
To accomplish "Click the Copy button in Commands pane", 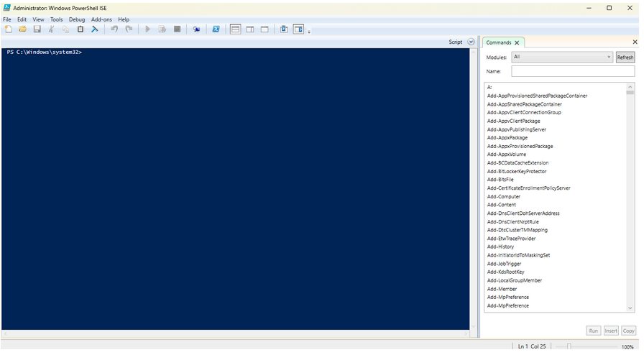I will (628, 331).
